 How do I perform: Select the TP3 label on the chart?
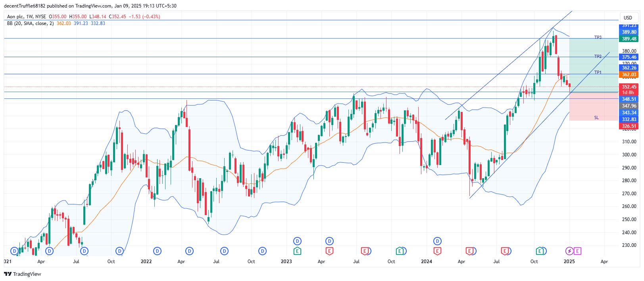tap(598, 37)
